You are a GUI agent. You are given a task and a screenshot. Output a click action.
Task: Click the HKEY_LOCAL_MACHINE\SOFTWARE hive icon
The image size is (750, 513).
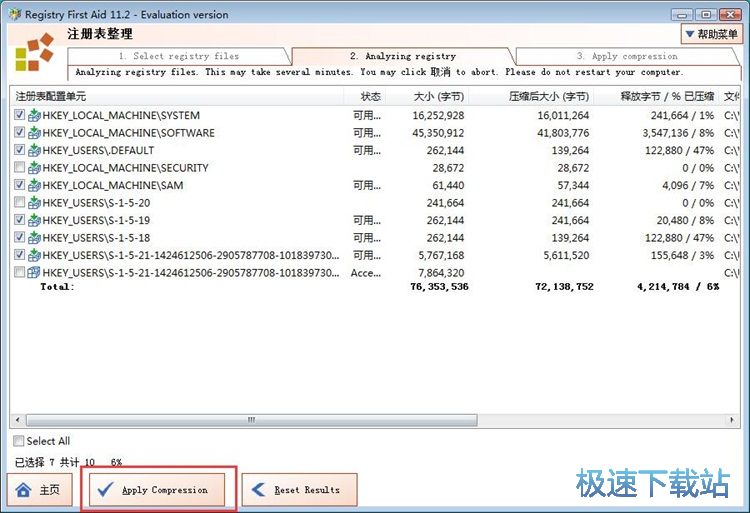pos(34,132)
